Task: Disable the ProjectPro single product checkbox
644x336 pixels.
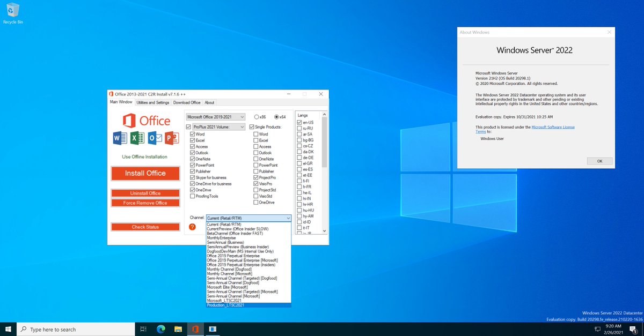Action: pos(255,177)
